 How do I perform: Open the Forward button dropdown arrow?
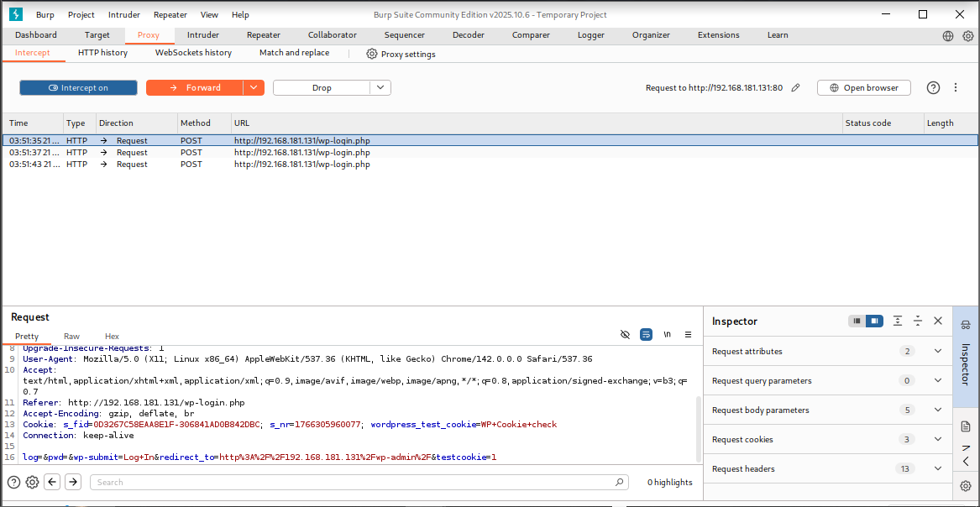[x=254, y=87]
